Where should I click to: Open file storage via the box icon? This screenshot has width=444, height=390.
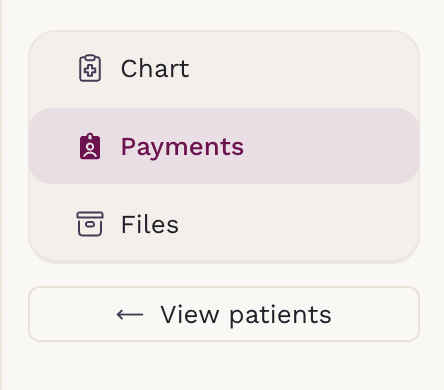(90, 224)
